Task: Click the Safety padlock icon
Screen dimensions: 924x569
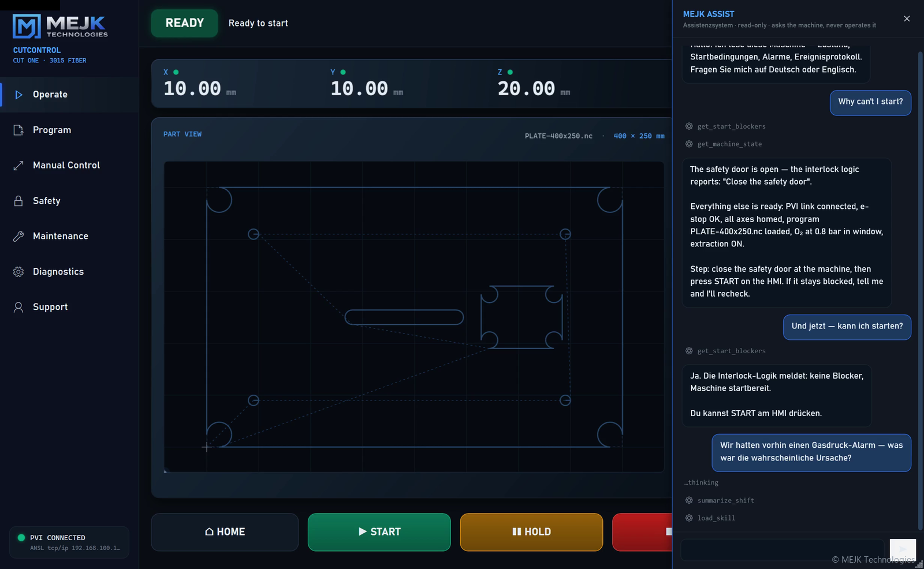Action: click(18, 201)
